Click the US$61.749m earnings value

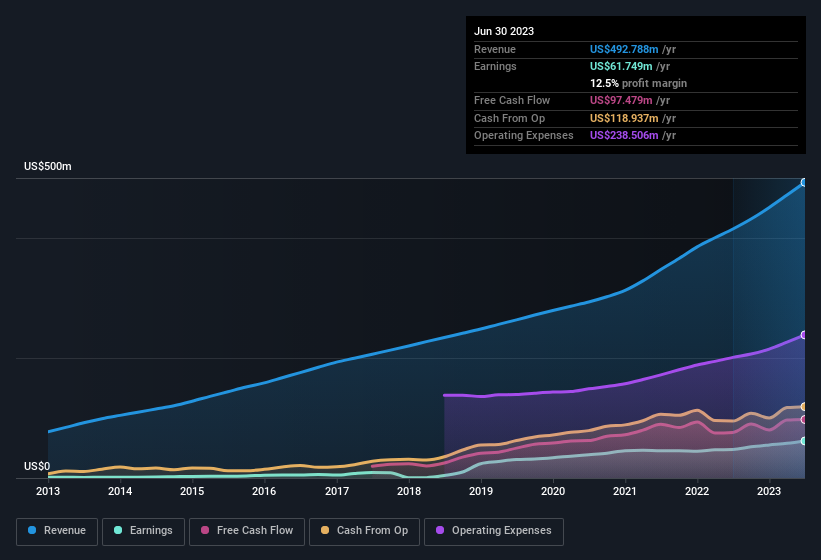[621, 66]
